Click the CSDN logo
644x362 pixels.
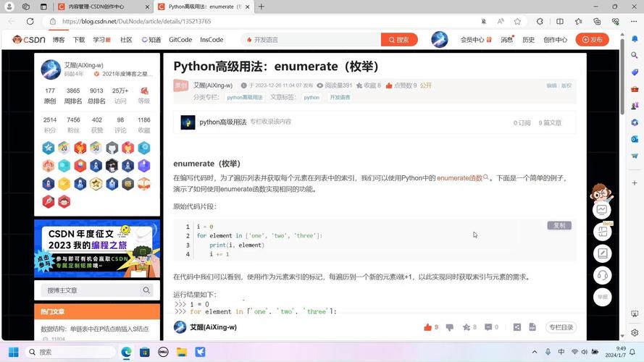pyautogui.click(x=29, y=39)
